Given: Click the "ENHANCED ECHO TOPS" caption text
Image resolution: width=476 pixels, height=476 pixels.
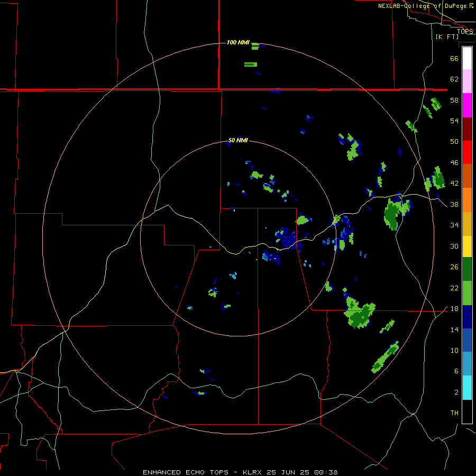Looking at the screenshot, I should coord(186,472).
